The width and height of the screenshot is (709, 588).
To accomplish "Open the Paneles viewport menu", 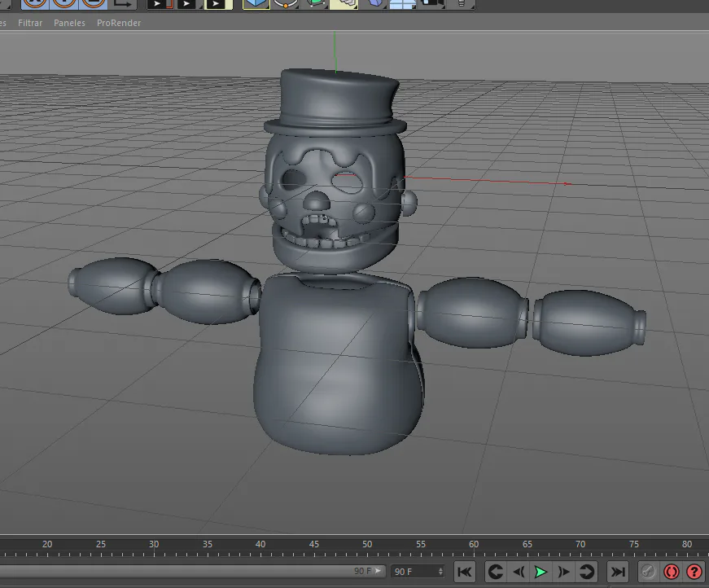I will tap(69, 23).
